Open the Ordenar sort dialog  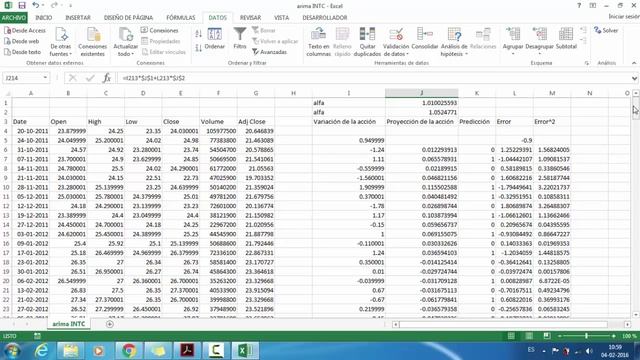pyautogui.click(x=215, y=39)
